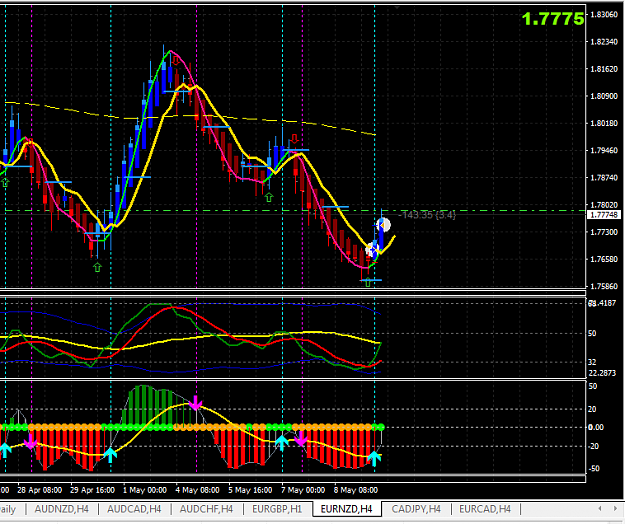Click the 1 May 00:00 time label
The image size is (625, 524).
145,490
